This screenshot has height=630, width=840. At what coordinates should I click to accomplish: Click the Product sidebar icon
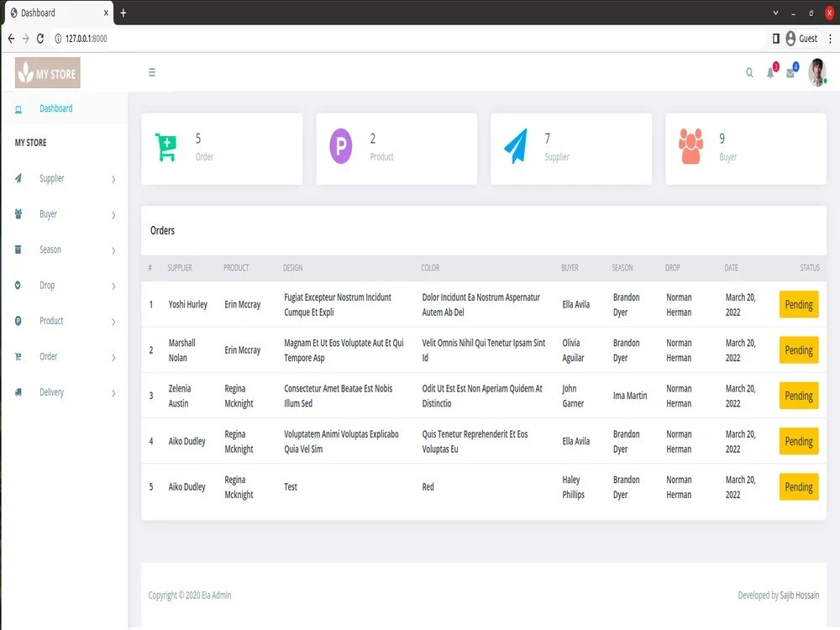18,321
